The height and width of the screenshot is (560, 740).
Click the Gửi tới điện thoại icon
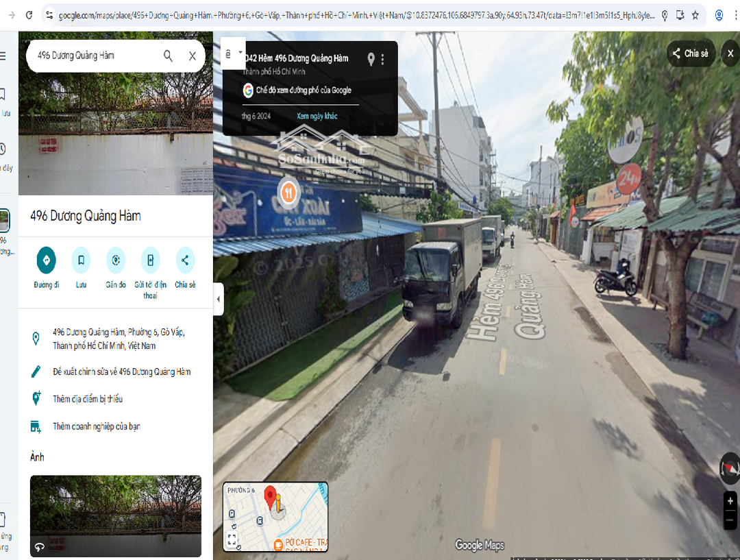tap(150, 260)
